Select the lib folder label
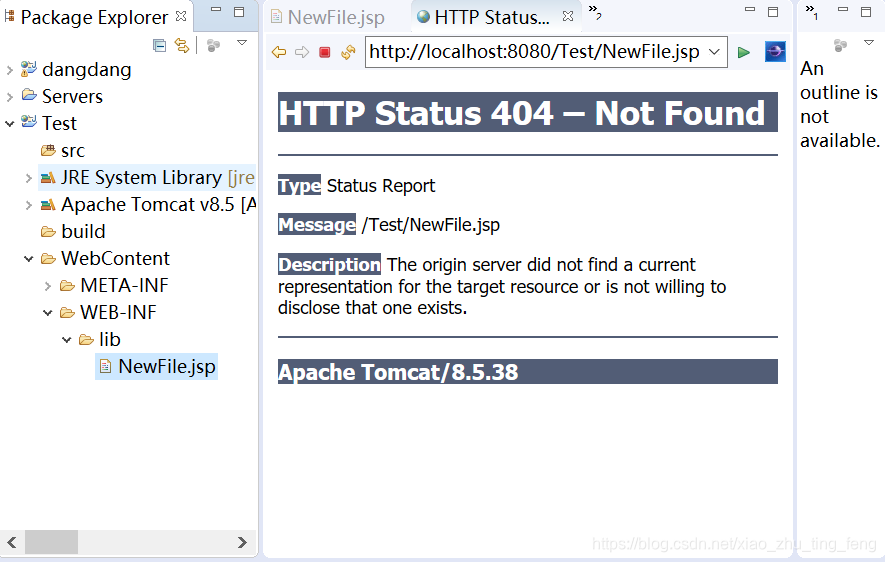Viewport: 885px width, 562px height. pos(109,339)
